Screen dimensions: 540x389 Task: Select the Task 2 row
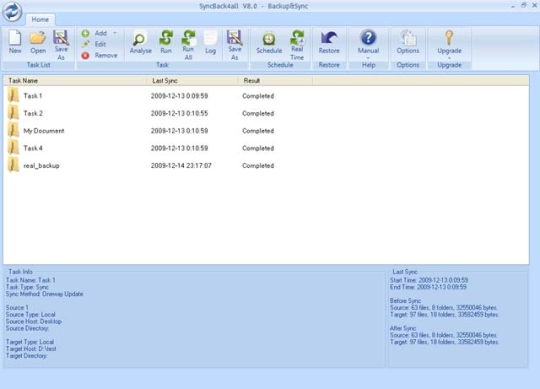(x=266, y=113)
